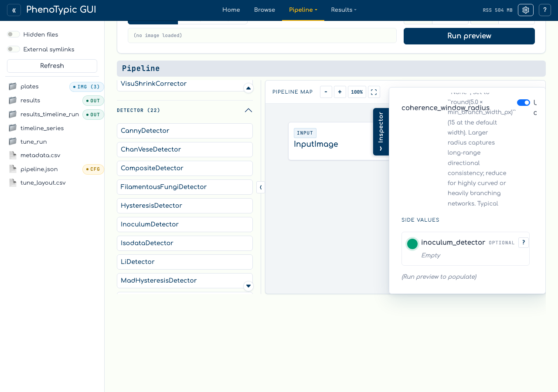Click the IMG (3) badge
The height and width of the screenshot is (392, 558).
coord(87,87)
